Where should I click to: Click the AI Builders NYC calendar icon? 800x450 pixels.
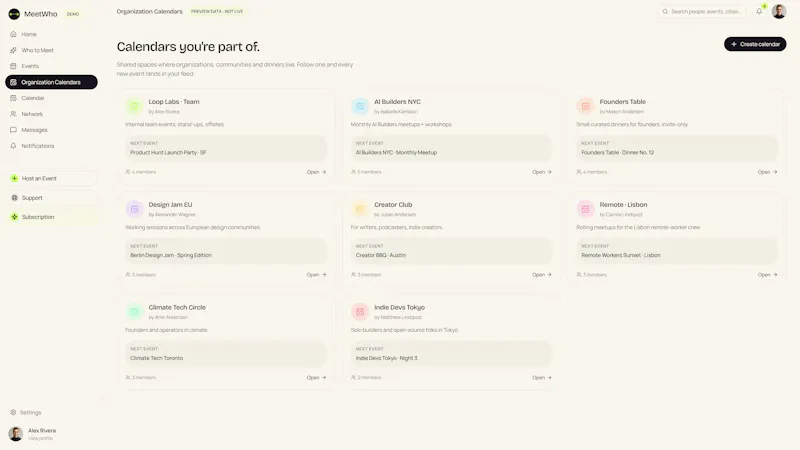point(360,106)
